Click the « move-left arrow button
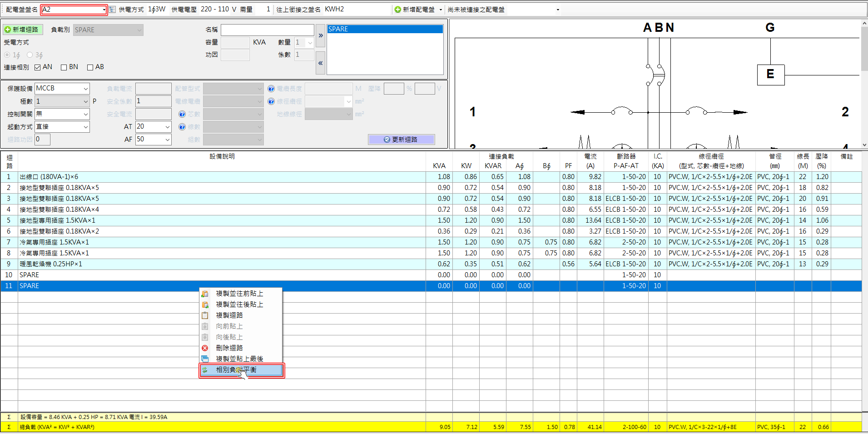Screen dimensions: 868x434 pos(321,63)
